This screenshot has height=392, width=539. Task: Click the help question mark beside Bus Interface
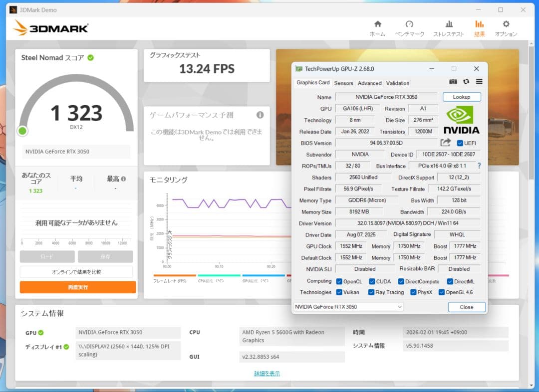click(x=479, y=166)
